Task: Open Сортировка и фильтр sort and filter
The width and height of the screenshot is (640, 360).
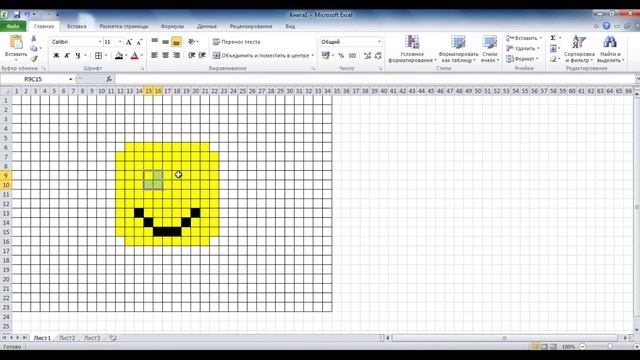Action: [x=579, y=49]
